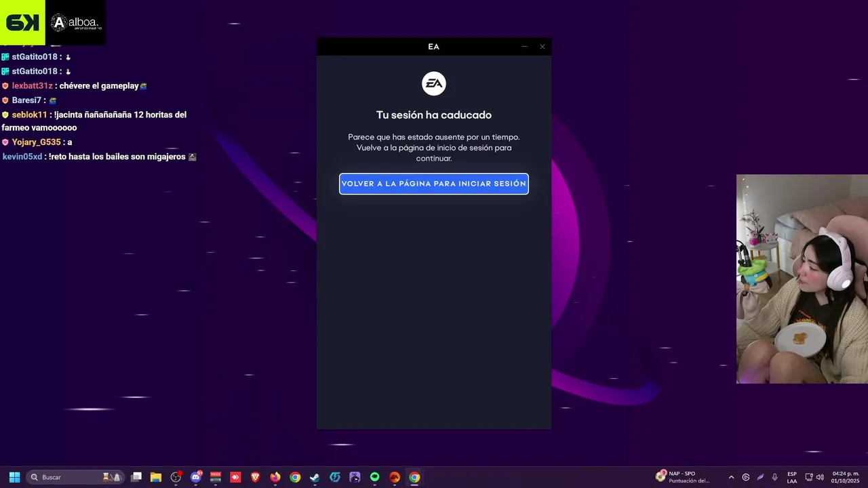Click the purple feather tray icon
This screenshot has width=868, height=488.
[760, 477]
